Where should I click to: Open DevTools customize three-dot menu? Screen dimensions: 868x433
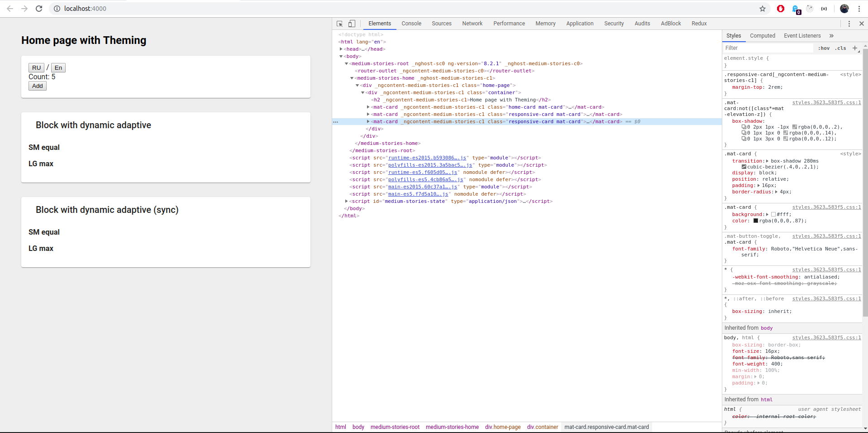849,24
